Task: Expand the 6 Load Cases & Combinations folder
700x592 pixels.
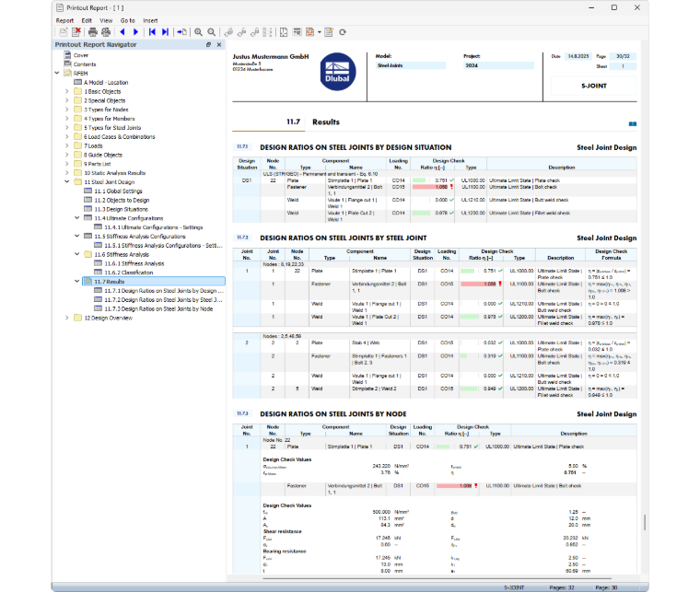Action: coord(67,136)
